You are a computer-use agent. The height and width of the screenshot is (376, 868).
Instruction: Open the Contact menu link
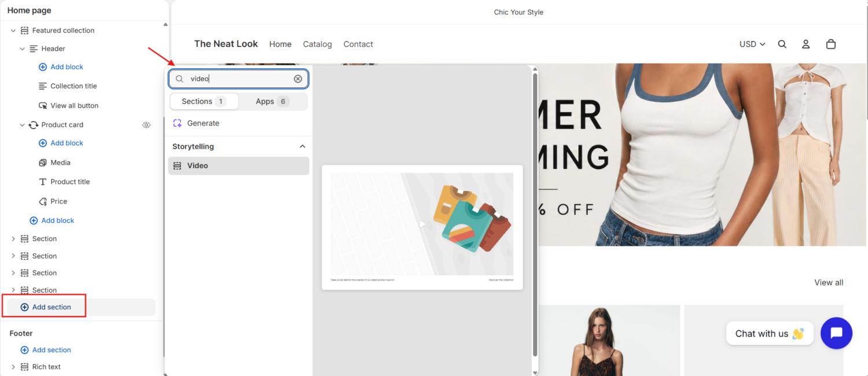358,44
